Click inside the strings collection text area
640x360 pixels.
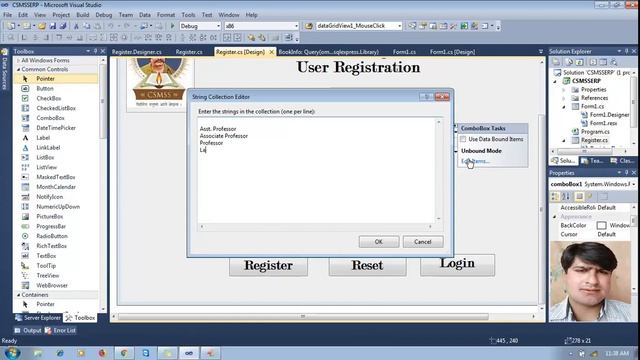click(316, 170)
